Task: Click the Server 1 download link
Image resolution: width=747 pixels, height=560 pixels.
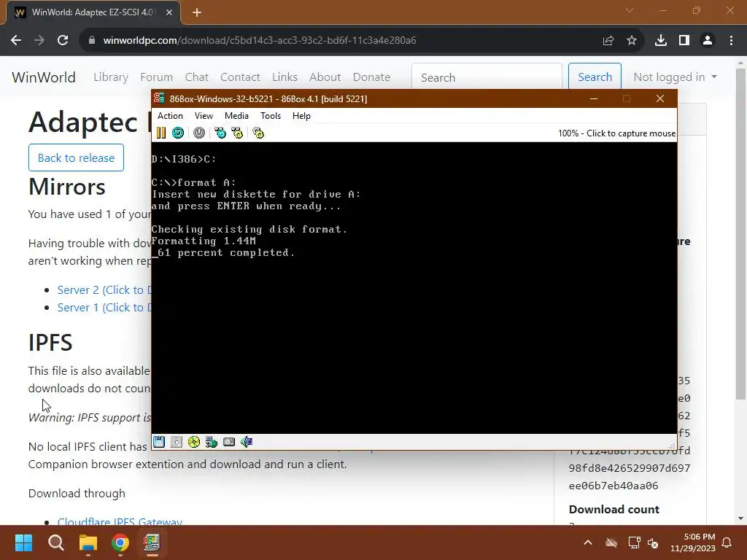Action: [x=104, y=308]
